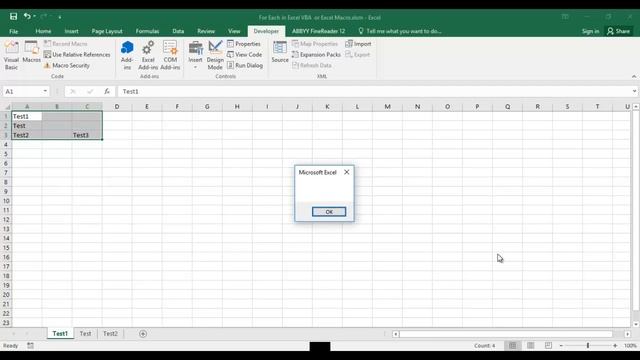Select the Test2 sheet tab

(110, 333)
